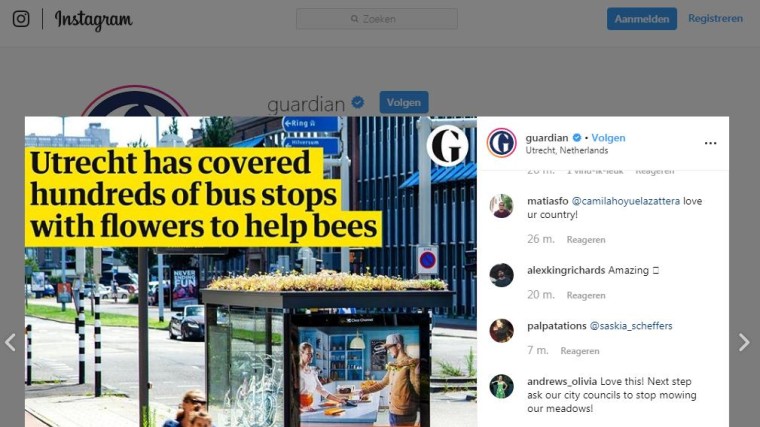Click the Instagram camera logo icon

click(x=21, y=19)
